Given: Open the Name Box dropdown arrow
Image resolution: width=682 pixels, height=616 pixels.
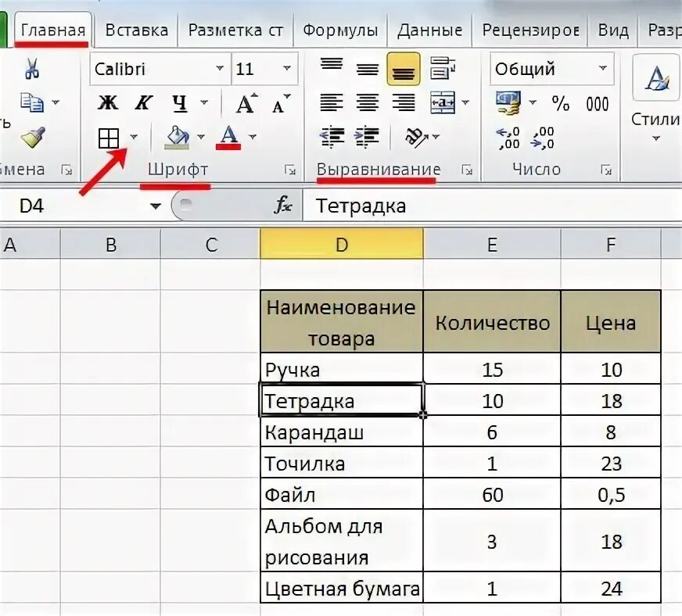Looking at the screenshot, I should (156, 206).
